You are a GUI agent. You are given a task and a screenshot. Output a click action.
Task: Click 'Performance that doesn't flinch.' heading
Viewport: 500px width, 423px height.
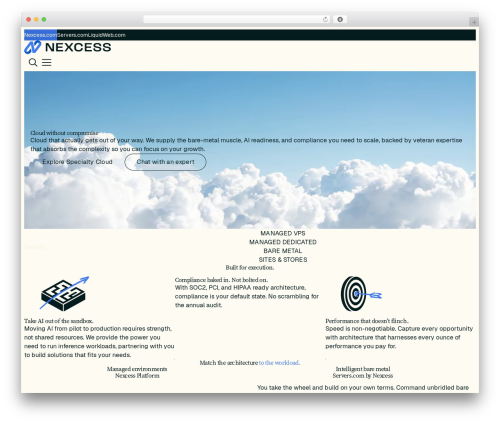tap(367, 321)
